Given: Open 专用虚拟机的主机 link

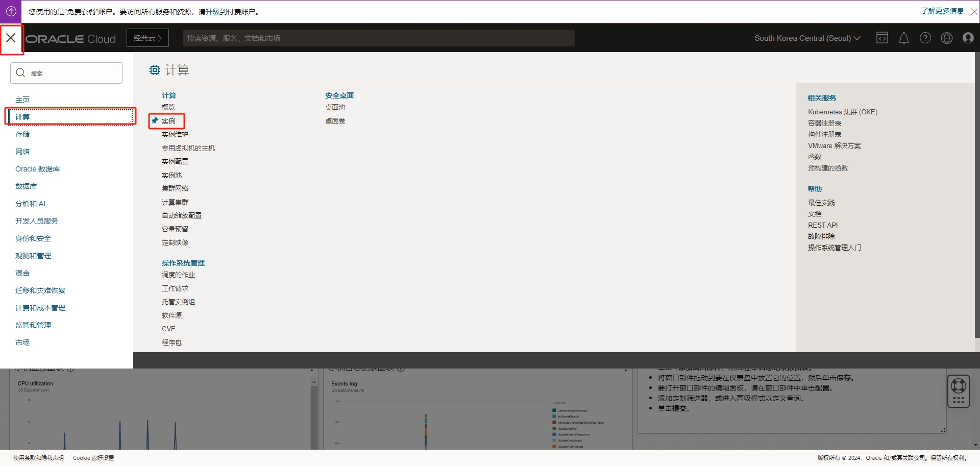Looking at the screenshot, I should point(188,148).
